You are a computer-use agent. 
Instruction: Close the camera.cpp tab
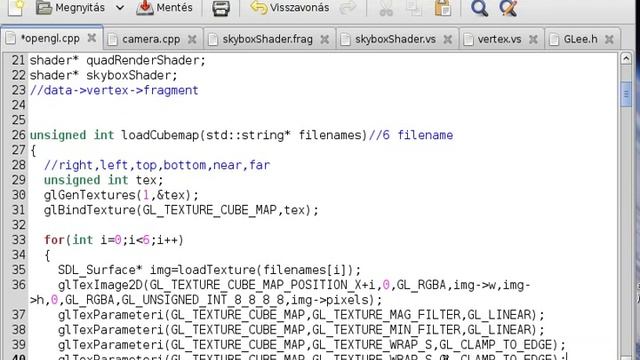(192, 40)
